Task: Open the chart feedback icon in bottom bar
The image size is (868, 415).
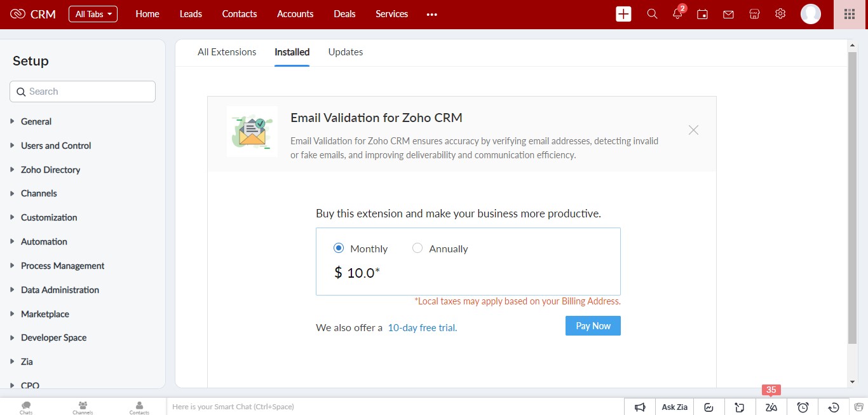Action: [x=709, y=407]
